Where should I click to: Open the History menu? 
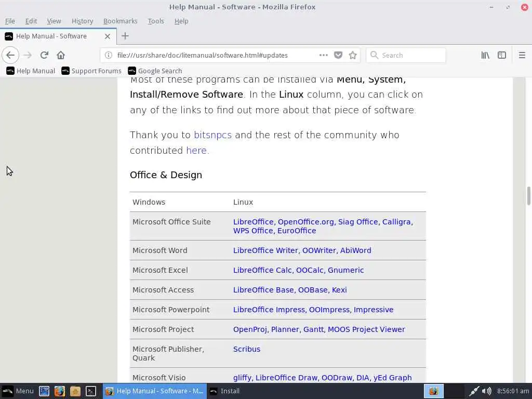(82, 21)
